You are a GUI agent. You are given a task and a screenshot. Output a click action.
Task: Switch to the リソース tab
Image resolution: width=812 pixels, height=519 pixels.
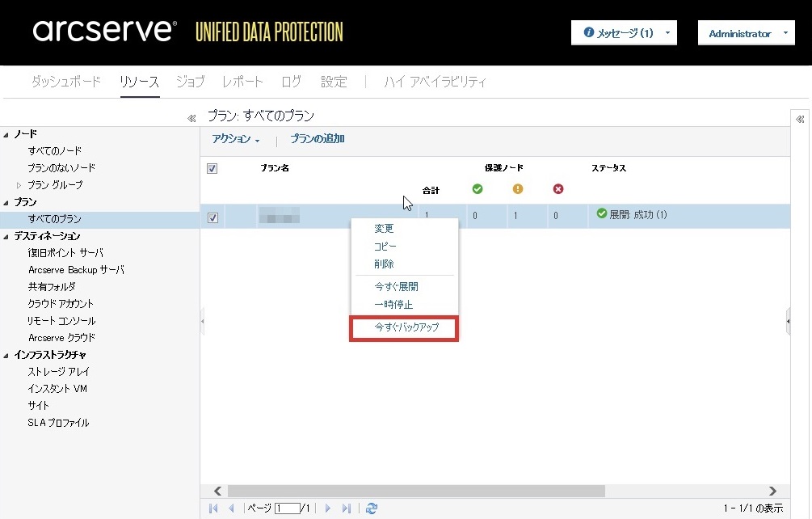point(139,82)
